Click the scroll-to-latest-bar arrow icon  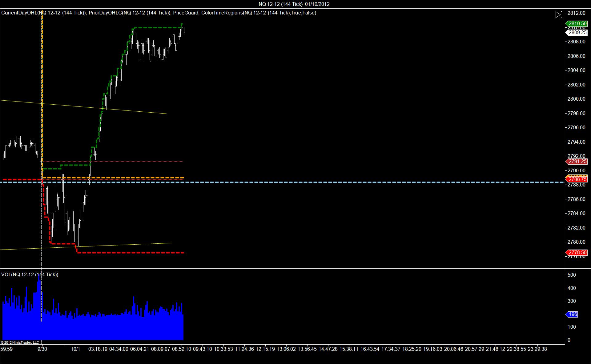[x=559, y=14]
